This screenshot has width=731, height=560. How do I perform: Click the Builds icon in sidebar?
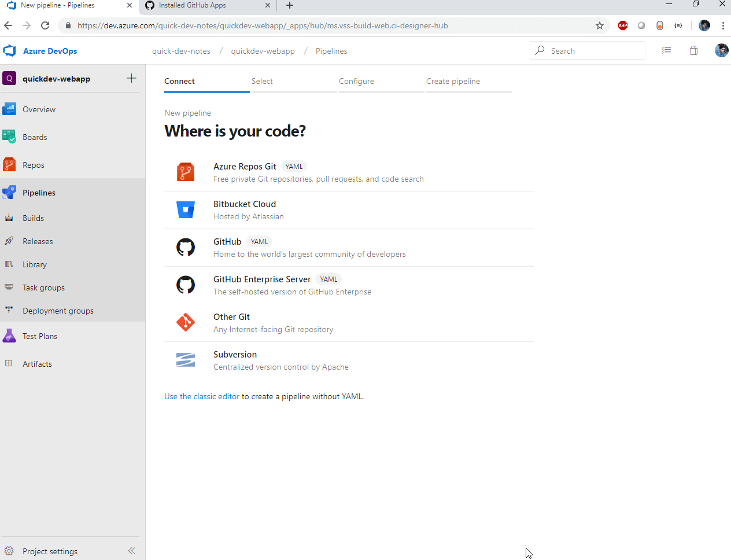pyautogui.click(x=9, y=218)
